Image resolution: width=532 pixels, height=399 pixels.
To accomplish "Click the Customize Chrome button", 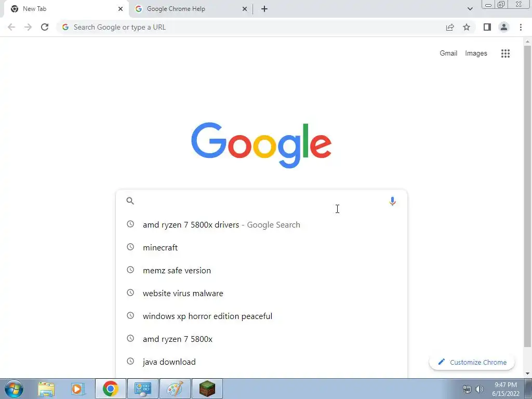I will (472, 362).
